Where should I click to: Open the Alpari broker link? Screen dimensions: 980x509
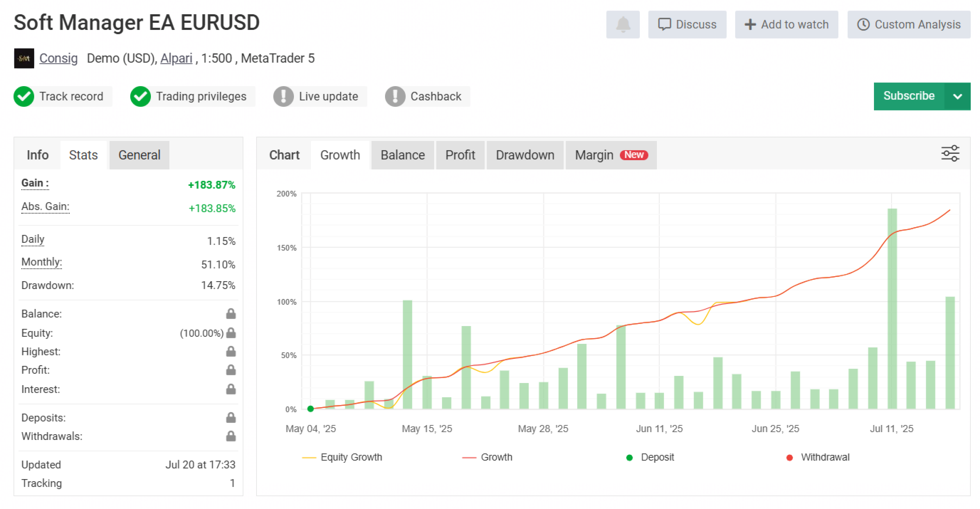176,58
